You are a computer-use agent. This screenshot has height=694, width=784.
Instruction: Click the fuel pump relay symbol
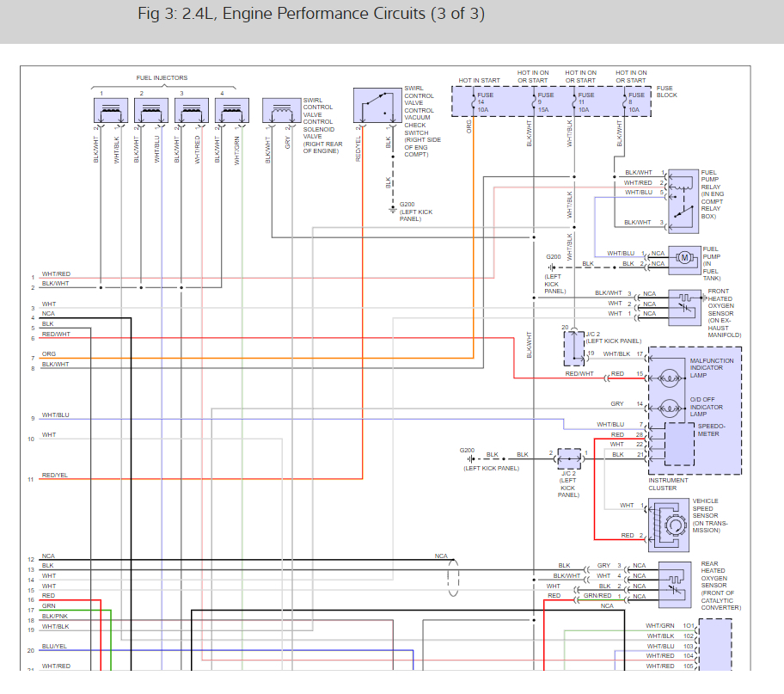tap(682, 199)
